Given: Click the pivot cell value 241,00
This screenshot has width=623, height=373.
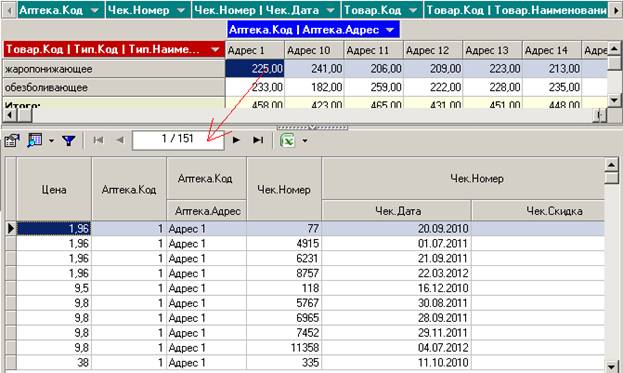Looking at the screenshot, I should tap(314, 69).
